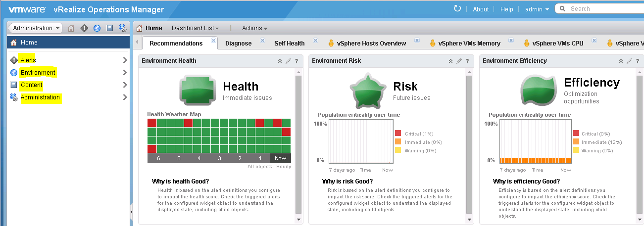Open the Help link
644x226 pixels.
click(507, 9)
